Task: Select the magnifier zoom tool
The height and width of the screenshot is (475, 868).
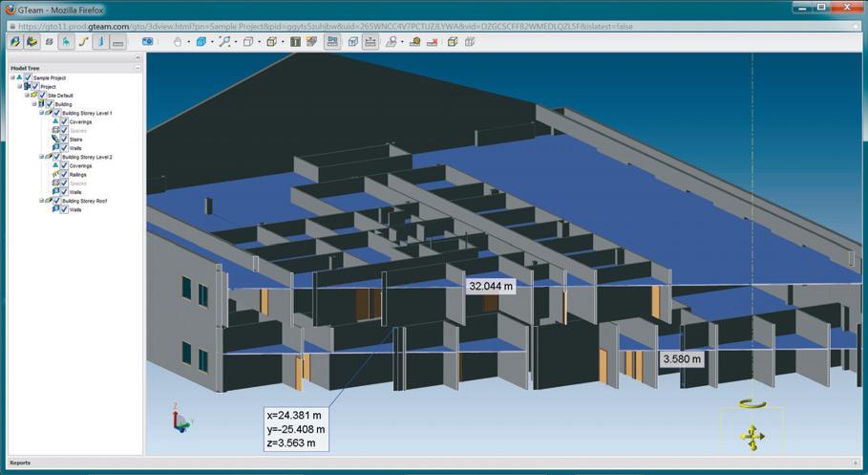Action: (224, 41)
